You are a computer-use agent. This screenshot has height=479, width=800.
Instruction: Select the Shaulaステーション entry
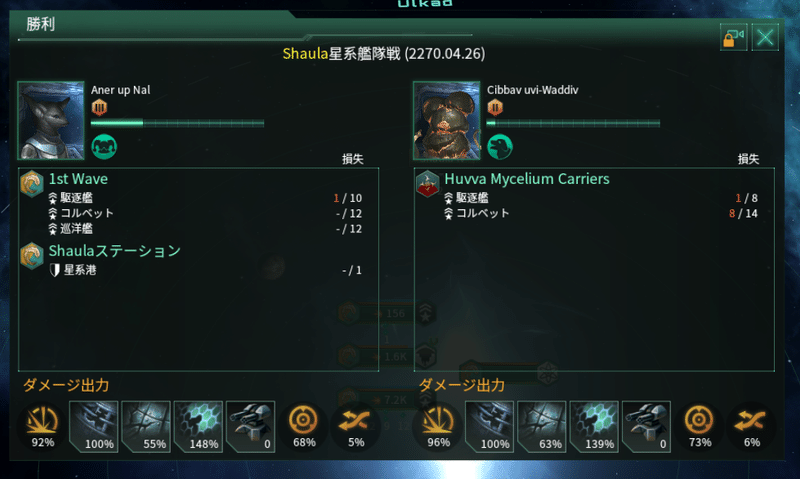point(115,251)
